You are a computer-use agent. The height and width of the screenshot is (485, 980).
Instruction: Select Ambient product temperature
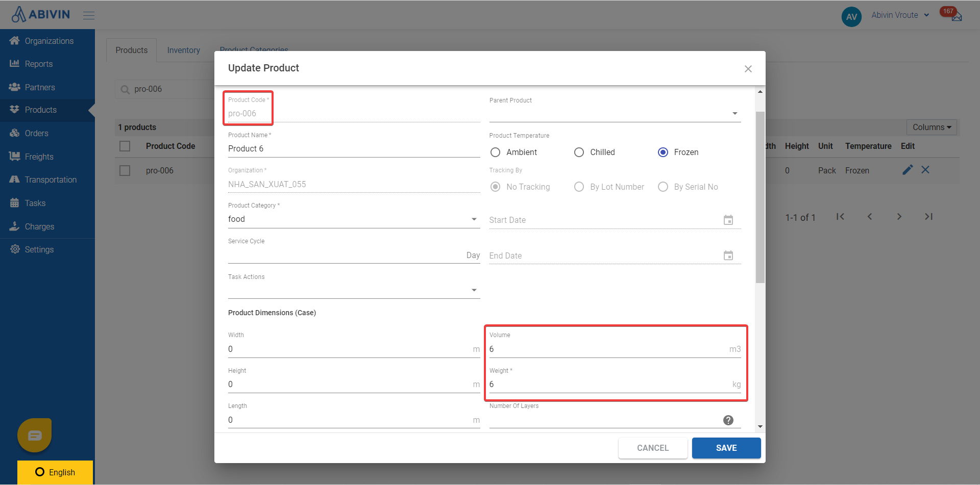click(495, 152)
